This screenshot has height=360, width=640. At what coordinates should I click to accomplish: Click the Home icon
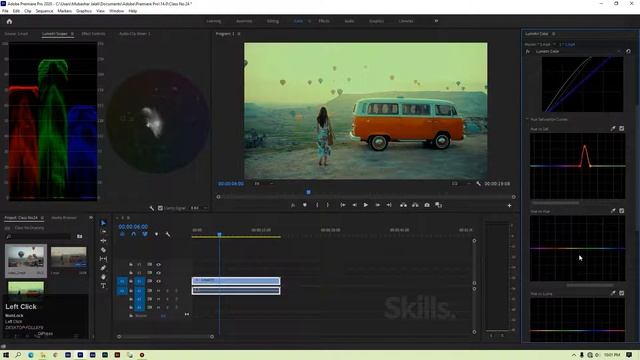(9, 21)
